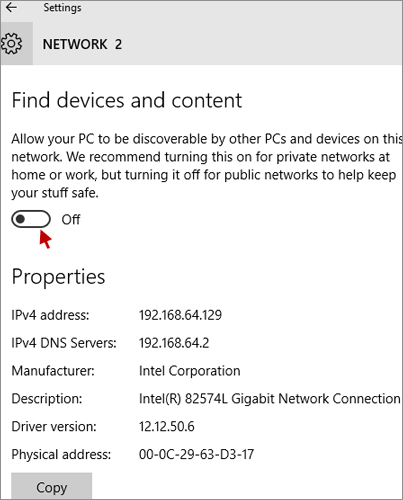Click the Properties section heading
Screen dimensions: 403x500
[x=58, y=277]
